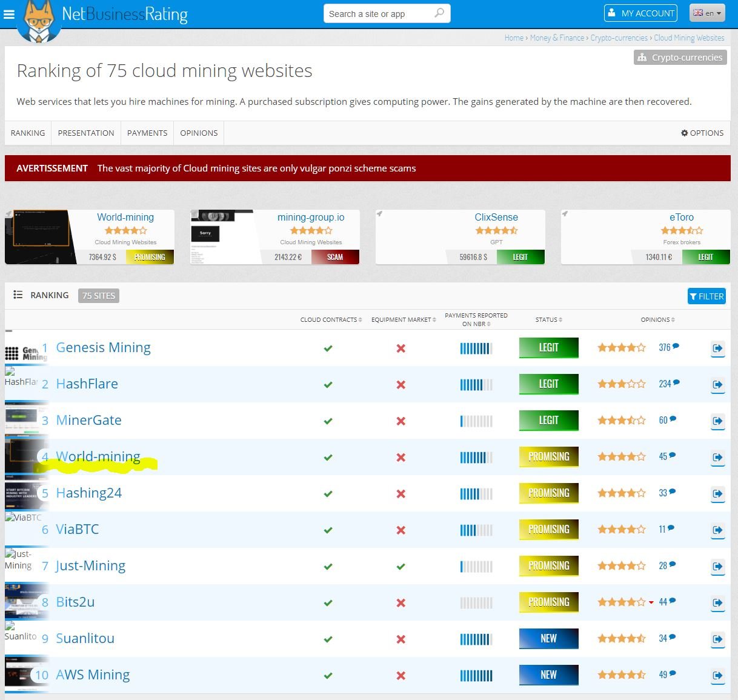Click the NetBusinessRating site title
The image size is (738, 700).
pyautogui.click(x=125, y=14)
